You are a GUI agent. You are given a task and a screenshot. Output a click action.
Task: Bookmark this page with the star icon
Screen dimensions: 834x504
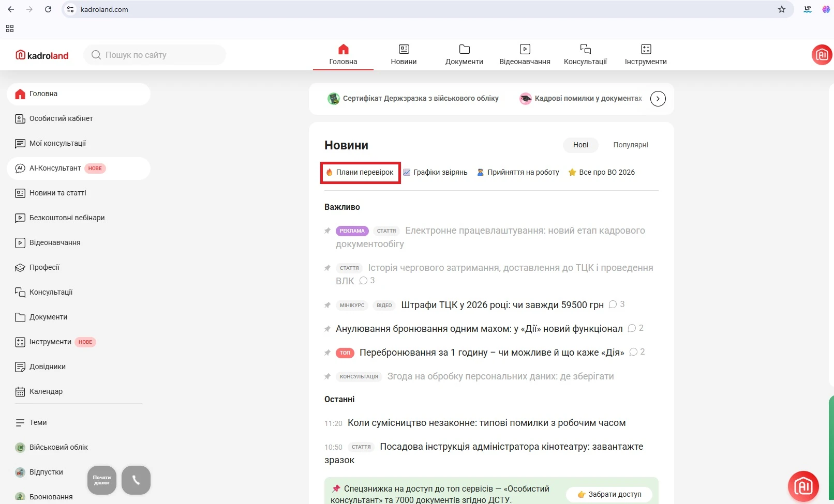(x=781, y=9)
